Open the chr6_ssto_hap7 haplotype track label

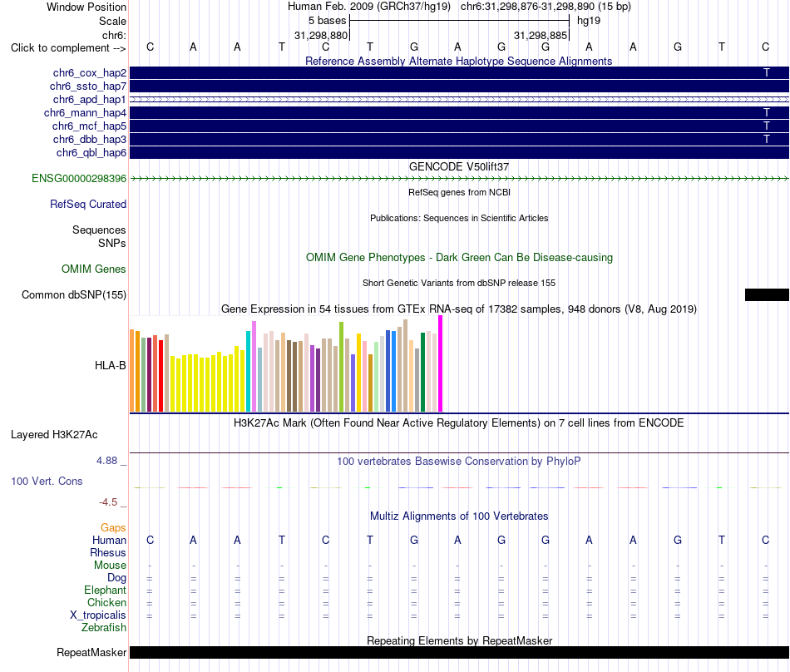88,86
